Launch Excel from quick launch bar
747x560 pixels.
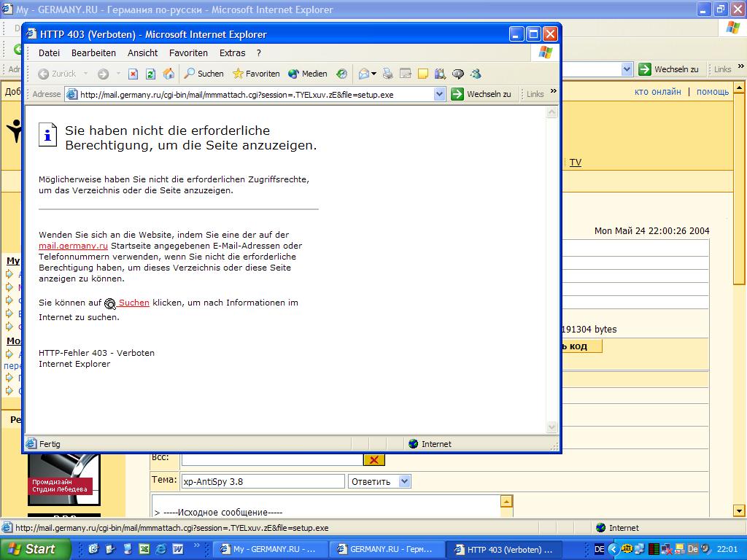144,549
